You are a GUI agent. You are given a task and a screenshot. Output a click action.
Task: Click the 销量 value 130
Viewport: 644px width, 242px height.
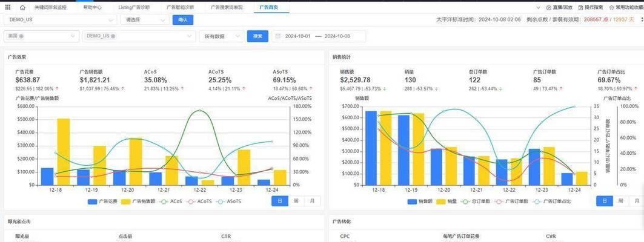coord(410,80)
